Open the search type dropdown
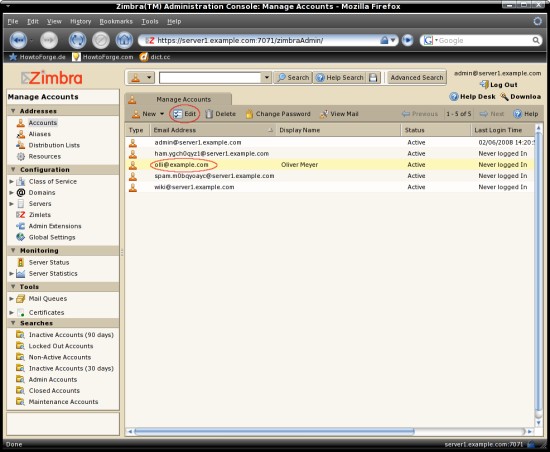Image resolution: width=550 pixels, height=452 pixels. coord(141,77)
